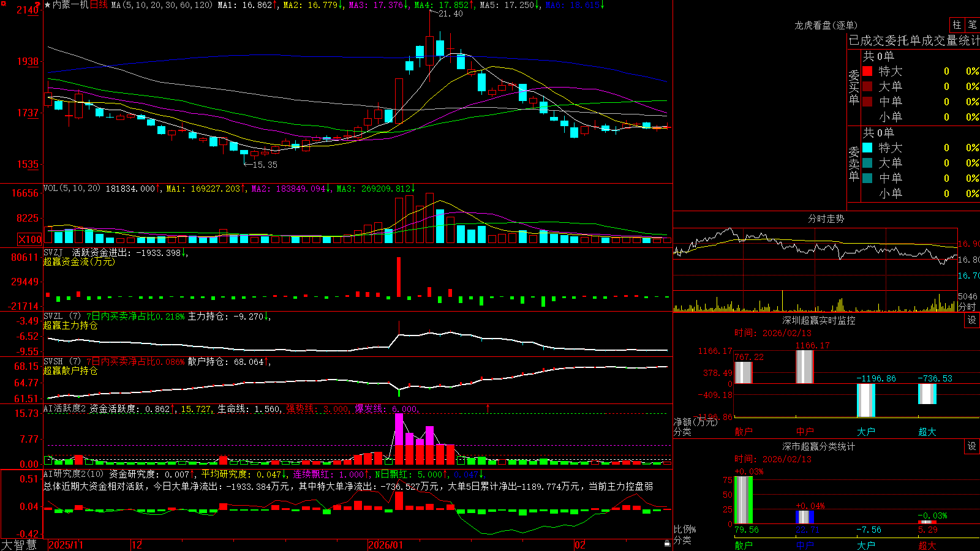The image size is (980, 551).
Task: Select the teal 中单 sell-order swatch
Action: coord(867,178)
